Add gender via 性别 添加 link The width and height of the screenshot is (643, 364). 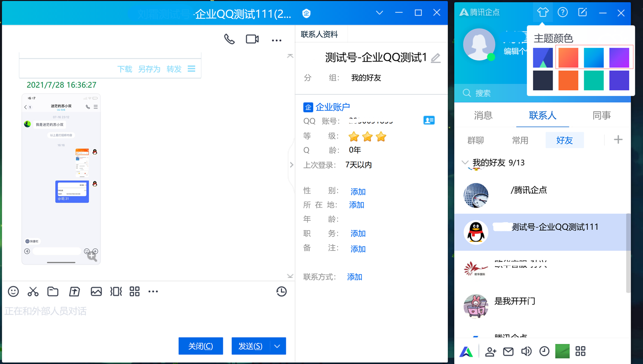click(x=358, y=191)
